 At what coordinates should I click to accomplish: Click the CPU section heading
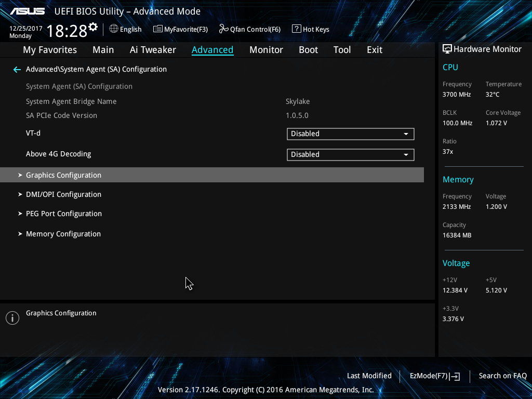coord(450,67)
